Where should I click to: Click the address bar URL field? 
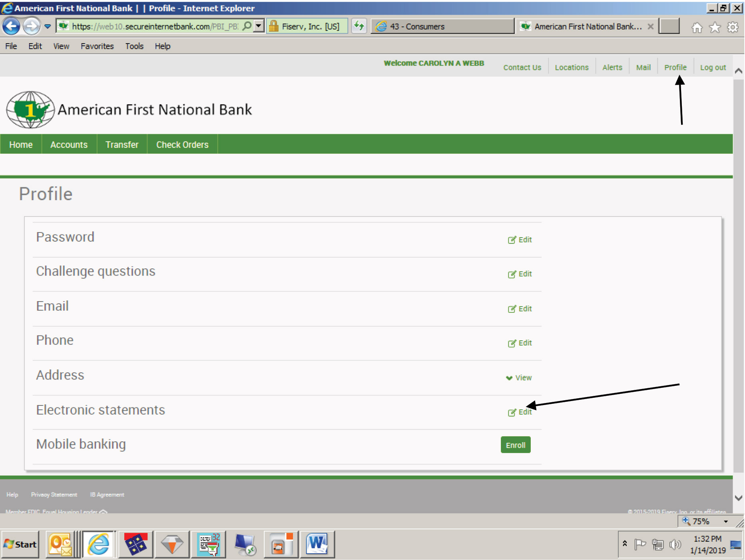(x=148, y=26)
